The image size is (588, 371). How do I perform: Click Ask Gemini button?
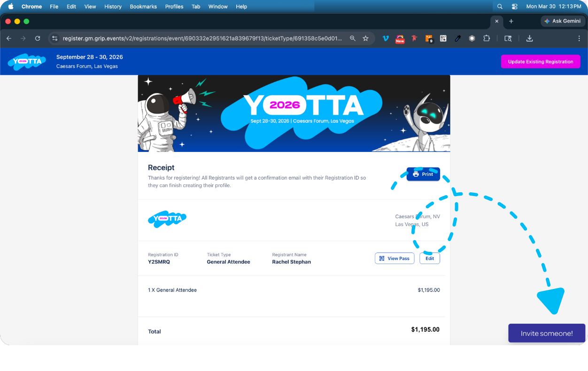[562, 21]
